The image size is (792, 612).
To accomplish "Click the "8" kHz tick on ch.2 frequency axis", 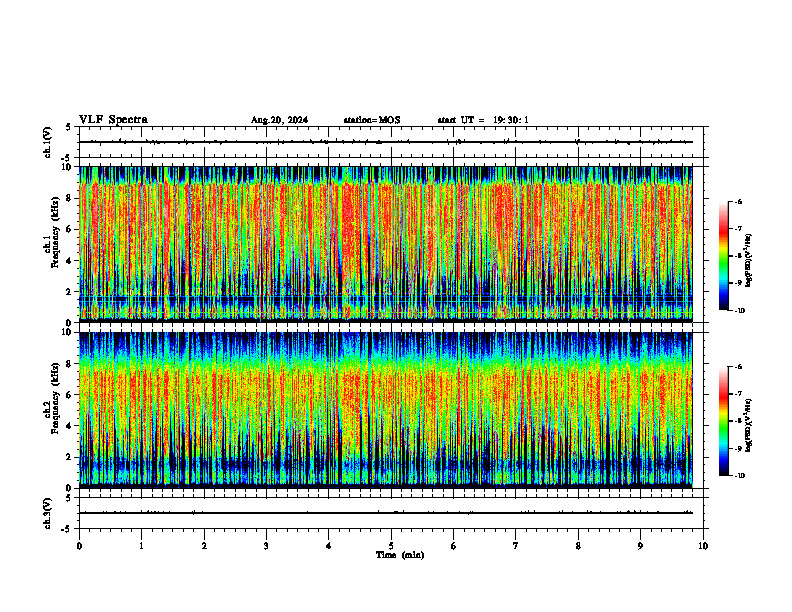I will click(x=70, y=364).
